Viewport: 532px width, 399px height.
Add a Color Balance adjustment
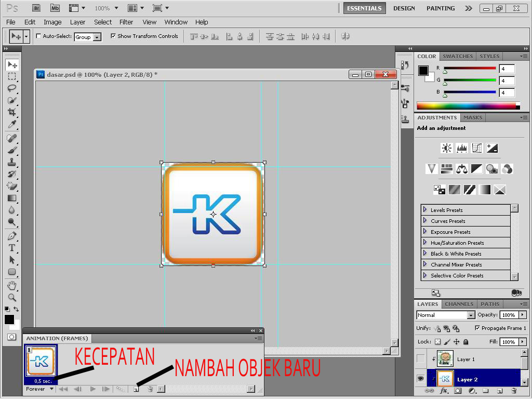(x=461, y=169)
